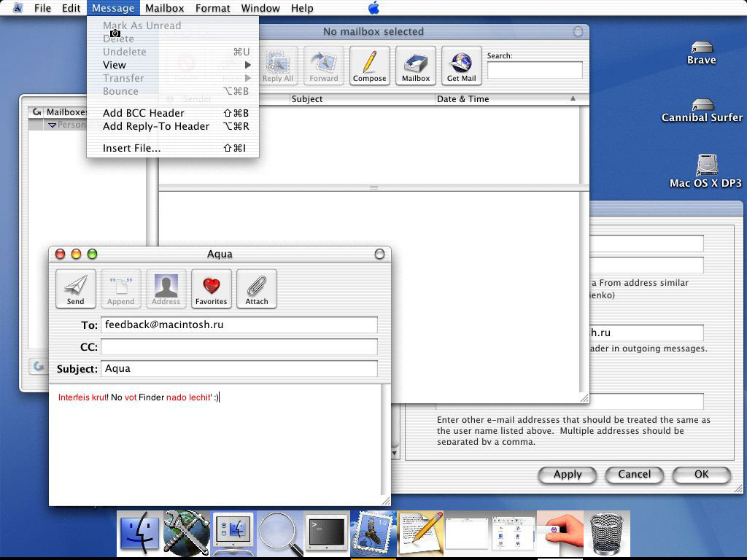Click Date & Time sort arrow
The image size is (747, 560).
(573, 98)
